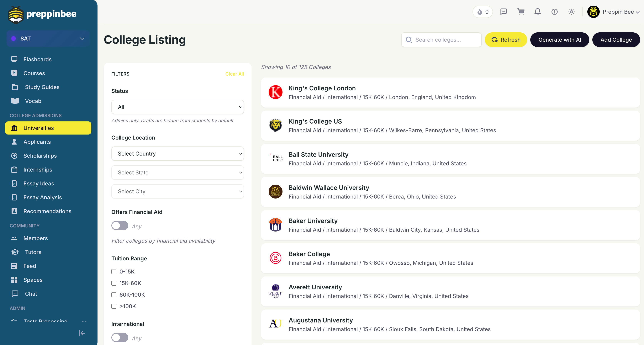Click the Internships briefcase icon
The height and width of the screenshot is (345, 644).
[14, 169]
